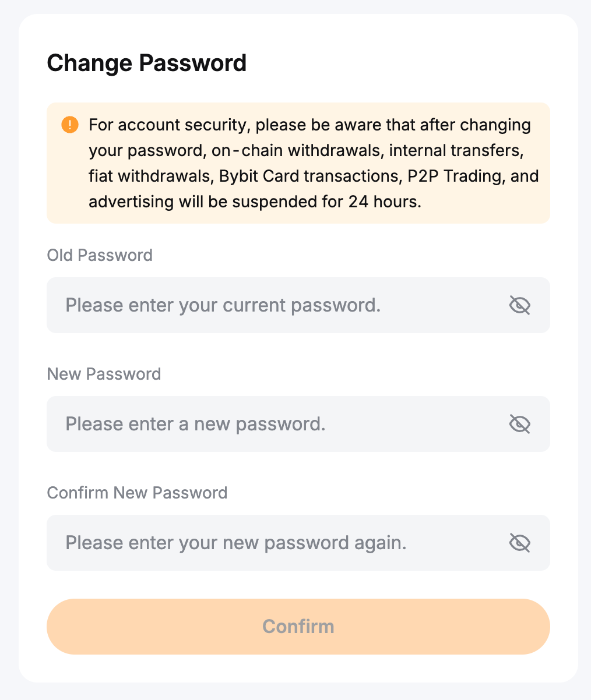Click the Change Password heading
Image resolution: width=591 pixels, height=700 pixels.
point(147,63)
